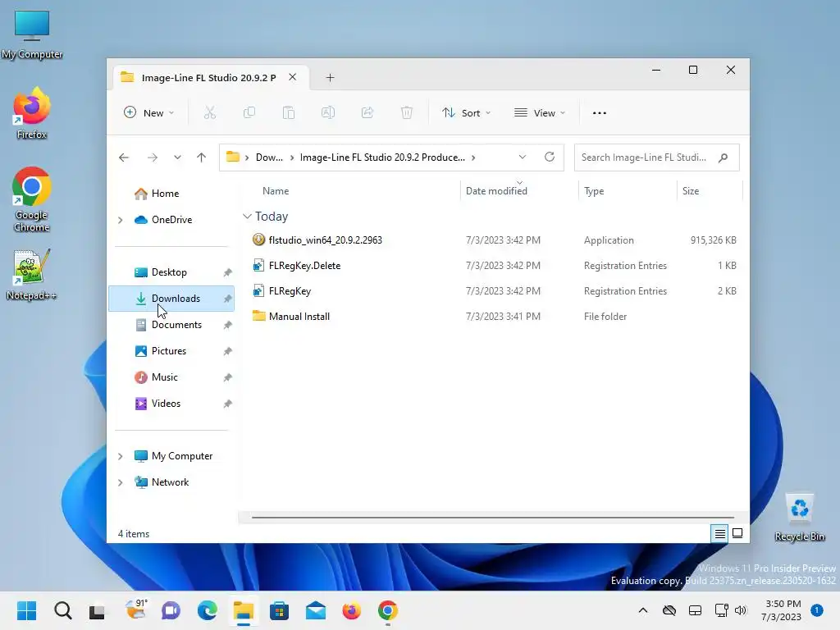840x630 pixels.
Task: Click the Rename icon in toolbar
Action: (x=328, y=112)
